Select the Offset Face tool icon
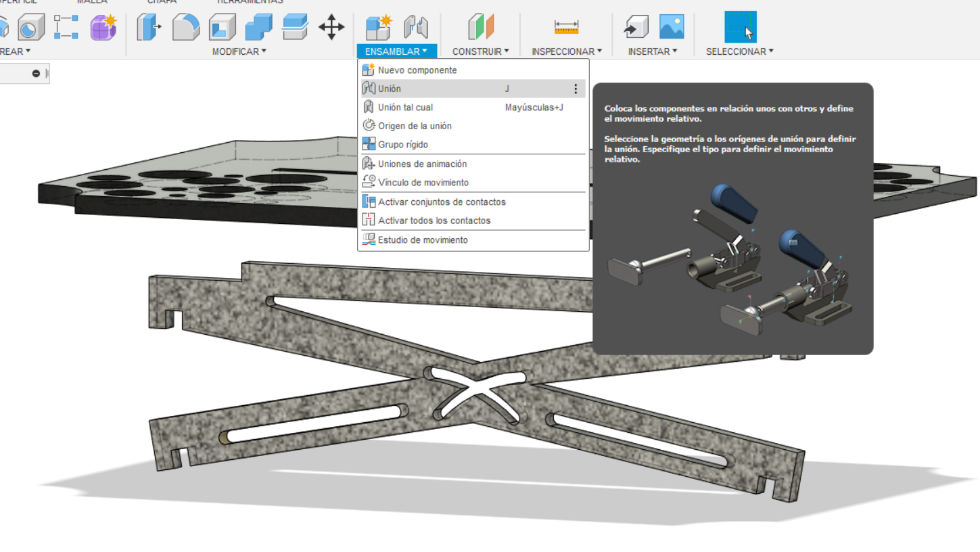The width and height of the screenshot is (980, 552). click(295, 27)
